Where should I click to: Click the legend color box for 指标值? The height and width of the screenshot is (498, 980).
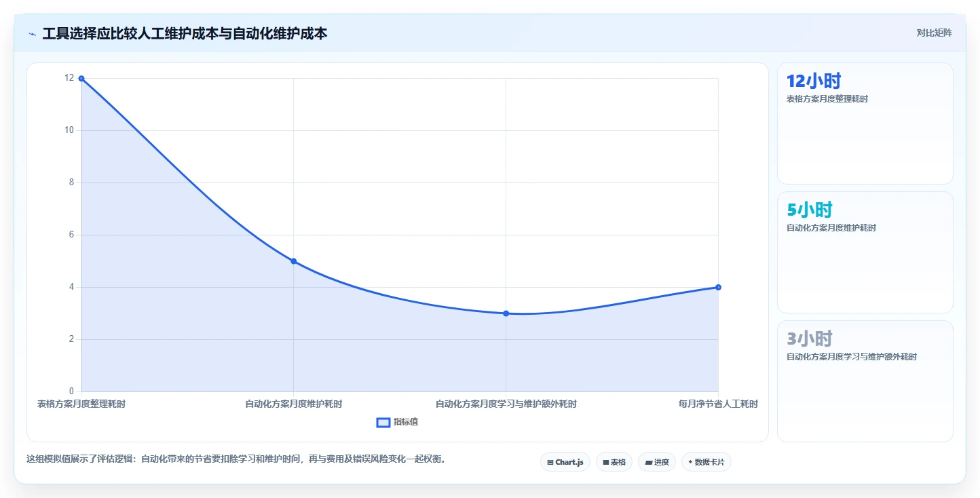point(383,423)
